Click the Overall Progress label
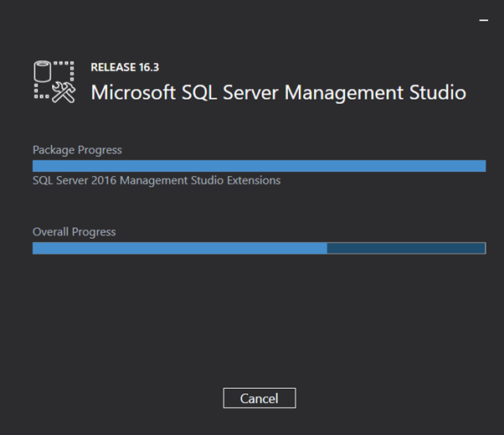The width and height of the screenshot is (504, 435). tap(75, 232)
